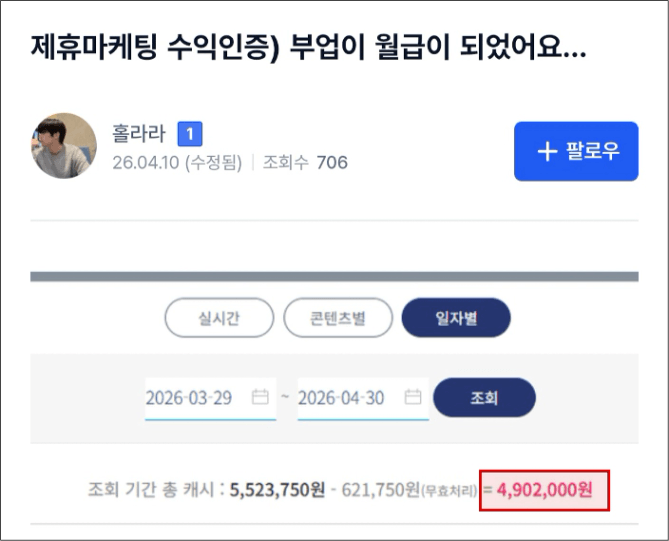
Task: Click the plus icon in 팔로우 button
Action: pos(547,151)
